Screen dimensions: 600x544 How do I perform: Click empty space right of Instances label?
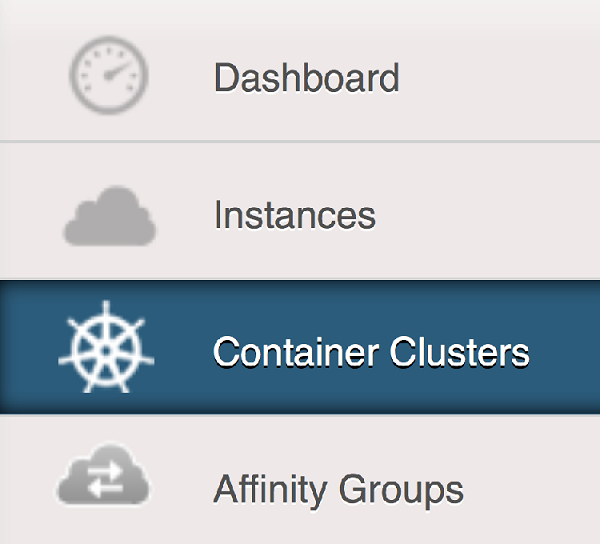click(486, 215)
